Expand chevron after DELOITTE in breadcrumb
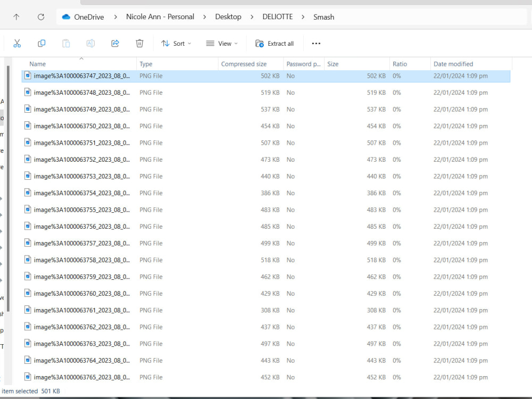The height and width of the screenshot is (399, 532). pyautogui.click(x=303, y=17)
